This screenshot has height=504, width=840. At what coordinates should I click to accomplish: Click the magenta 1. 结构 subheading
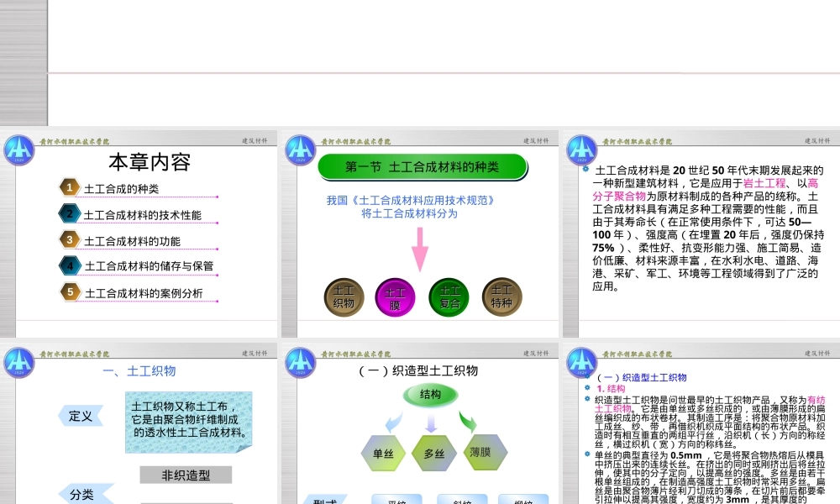[611, 388]
